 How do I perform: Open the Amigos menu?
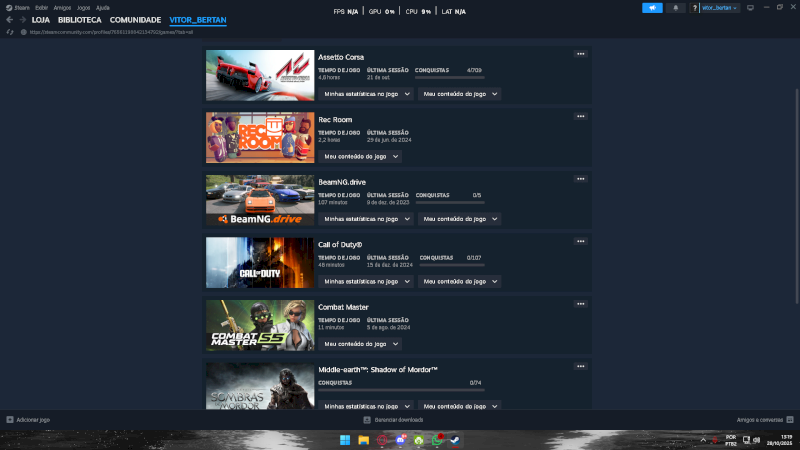(x=62, y=8)
